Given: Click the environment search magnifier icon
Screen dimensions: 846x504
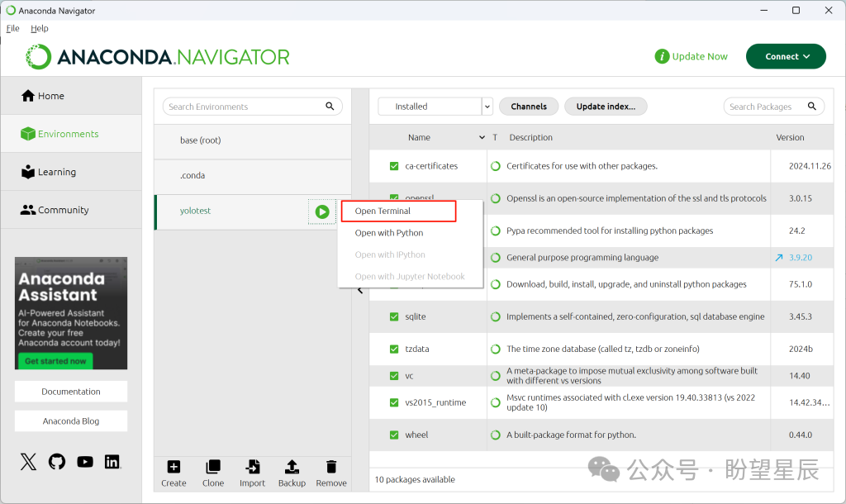Looking at the screenshot, I should [x=330, y=107].
